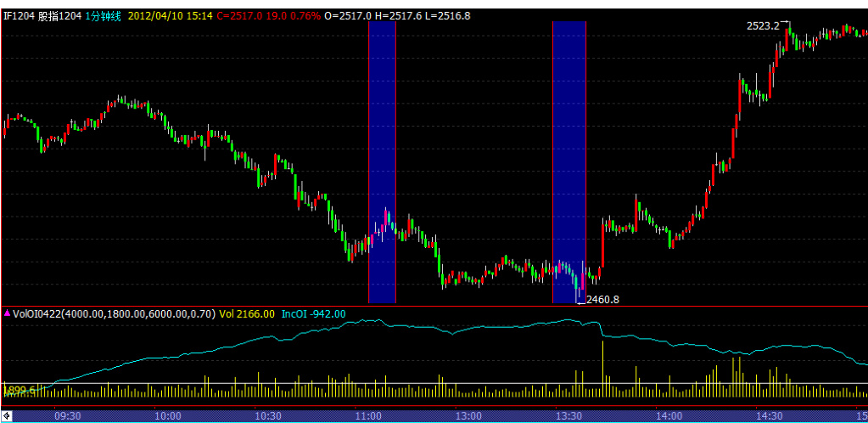Select the 09:30 time axis marker
Image resolution: width=868 pixels, height=423 pixels.
pos(68,416)
